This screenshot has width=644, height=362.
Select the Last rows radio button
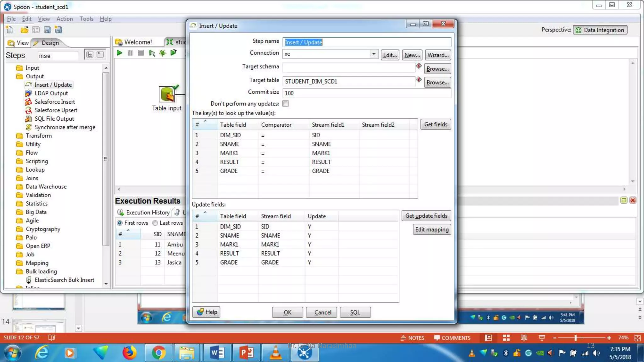click(x=155, y=223)
